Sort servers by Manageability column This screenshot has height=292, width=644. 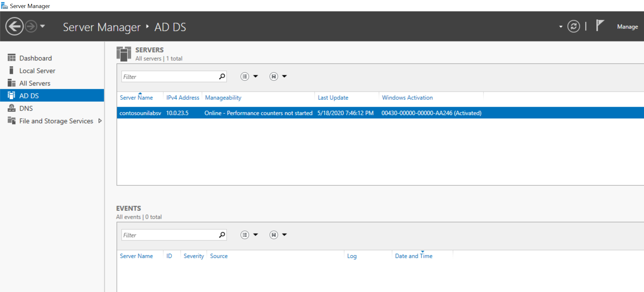tap(223, 98)
